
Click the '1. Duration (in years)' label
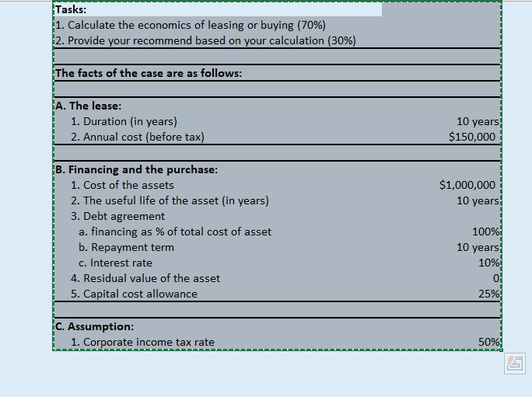124,121
